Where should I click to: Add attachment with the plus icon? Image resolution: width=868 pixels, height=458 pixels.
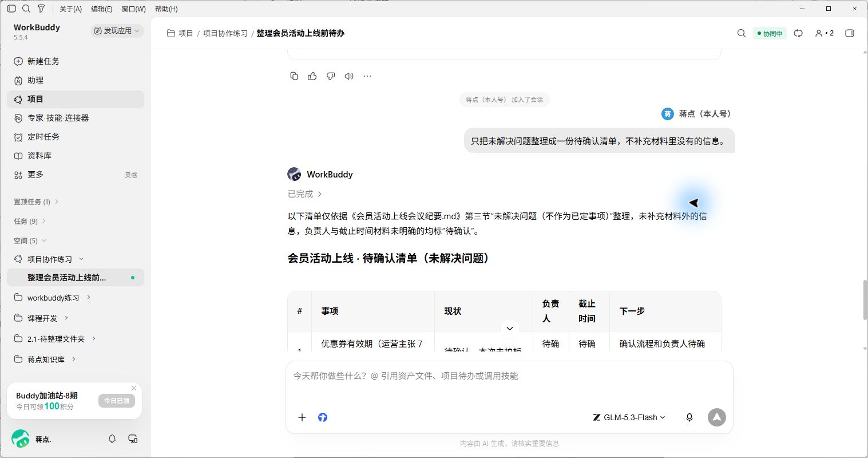(302, 417)
